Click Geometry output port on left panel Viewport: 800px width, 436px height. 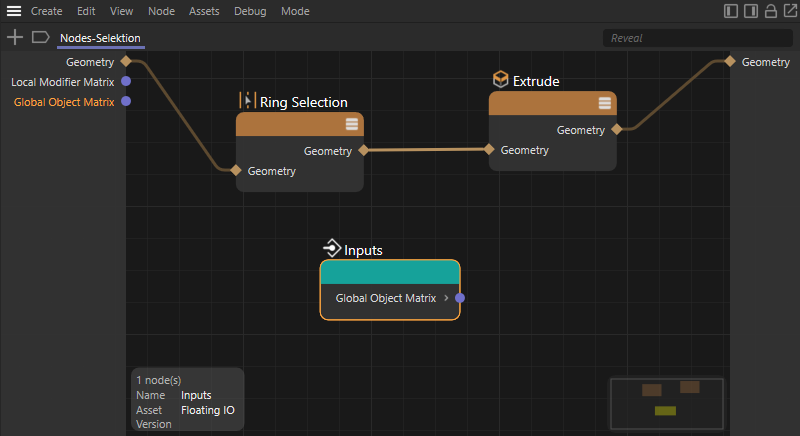pos(126,62)
